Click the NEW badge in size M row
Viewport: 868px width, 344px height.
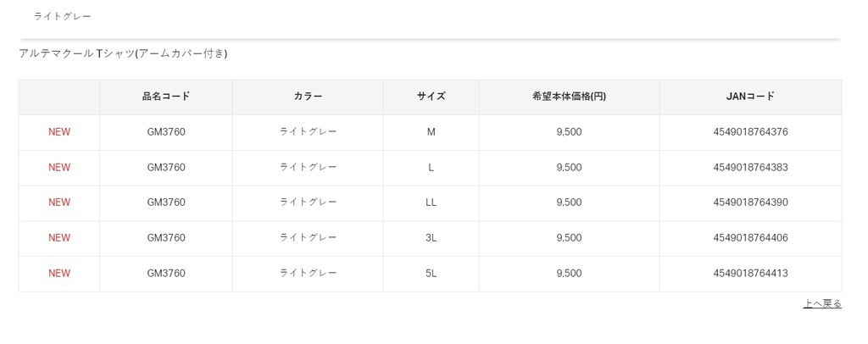tap(59, 132)
